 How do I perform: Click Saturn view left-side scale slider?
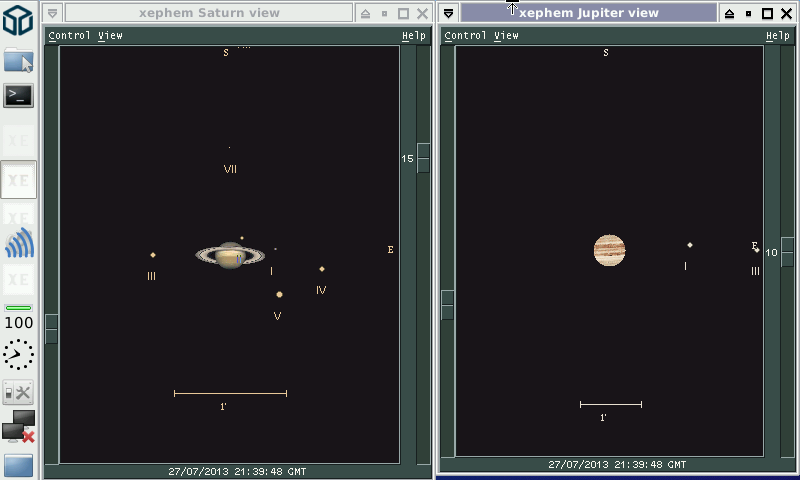[x=52, y=329]
